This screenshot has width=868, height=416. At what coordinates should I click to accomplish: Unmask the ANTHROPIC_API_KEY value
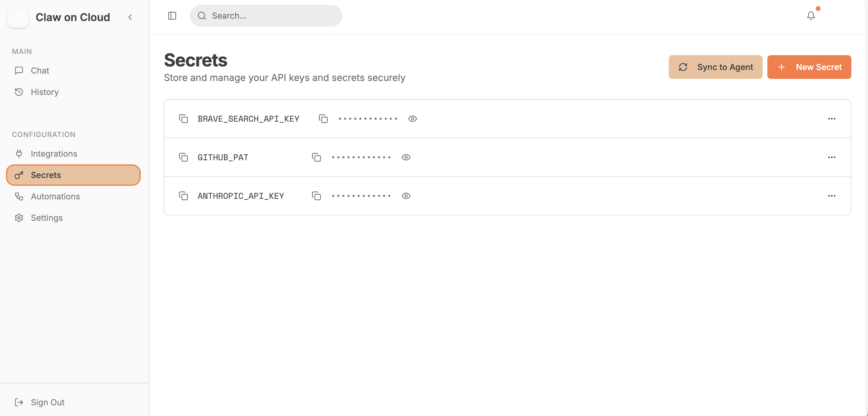[406, 196]
